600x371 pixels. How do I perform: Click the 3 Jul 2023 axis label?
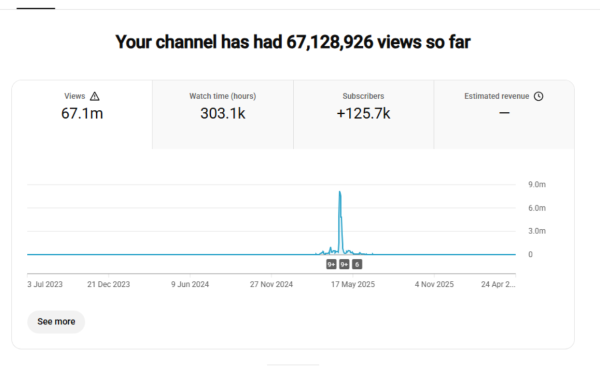[x=45, y=284]
